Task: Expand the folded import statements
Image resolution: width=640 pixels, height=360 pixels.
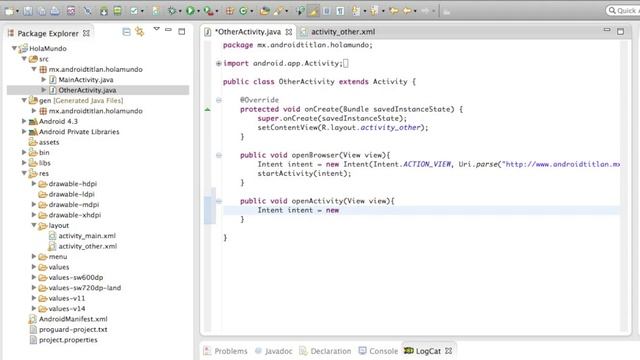Action: (x=218, y=63)
